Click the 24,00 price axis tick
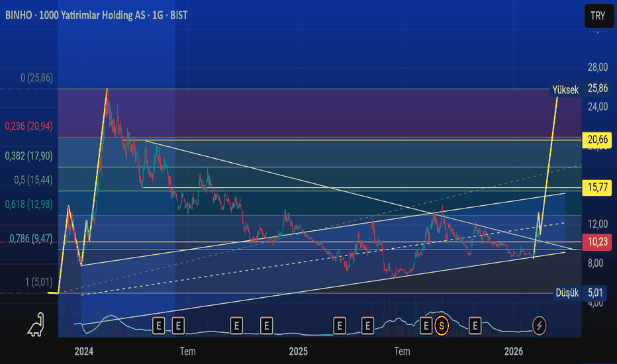Image resolution: width=617 pixels, height=364 pixels. pos(598,107)
